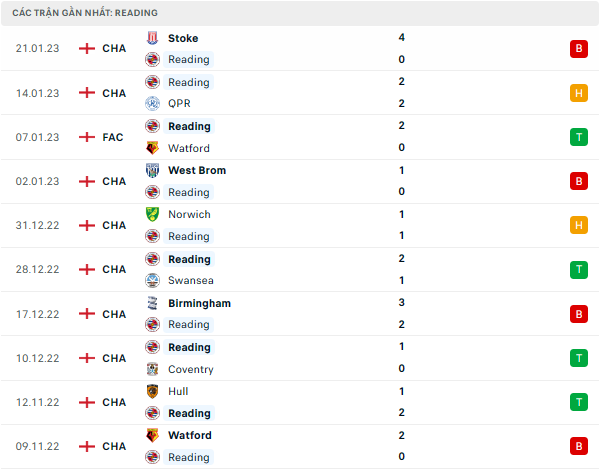The width and height of the screenshot is (607, 472).
Task: Open the Stoke team link
Action: tap(183, 38)
